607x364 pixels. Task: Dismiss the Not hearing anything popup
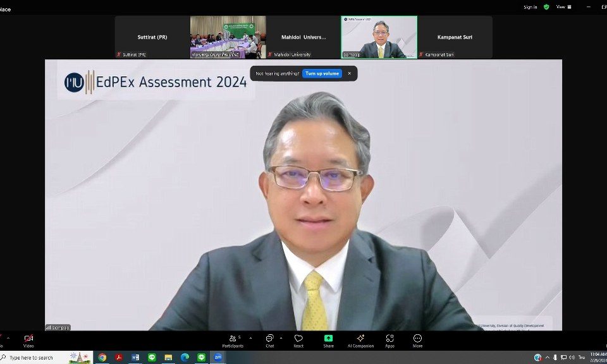tap(350, 73)
